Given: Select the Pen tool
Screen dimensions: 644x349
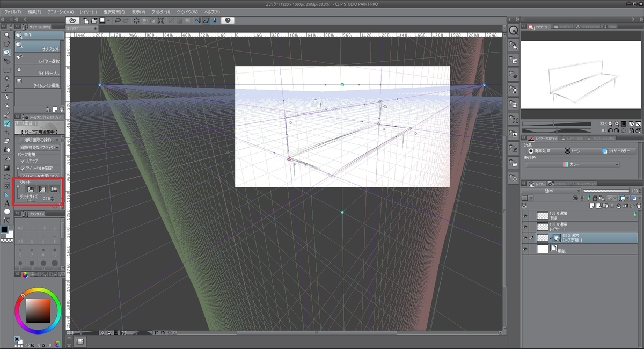Looking at the screenshot, I should (x=7, y=97).
